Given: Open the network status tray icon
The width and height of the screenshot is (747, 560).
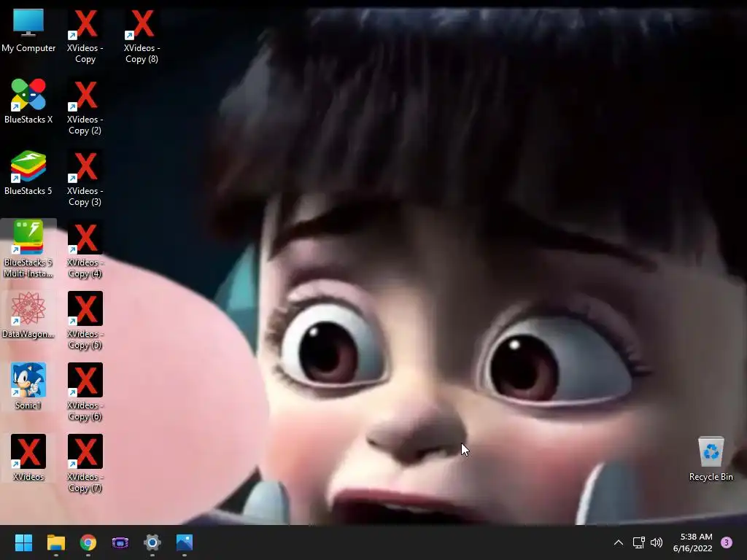Looking at the screenshot, I should coord(638,542).
